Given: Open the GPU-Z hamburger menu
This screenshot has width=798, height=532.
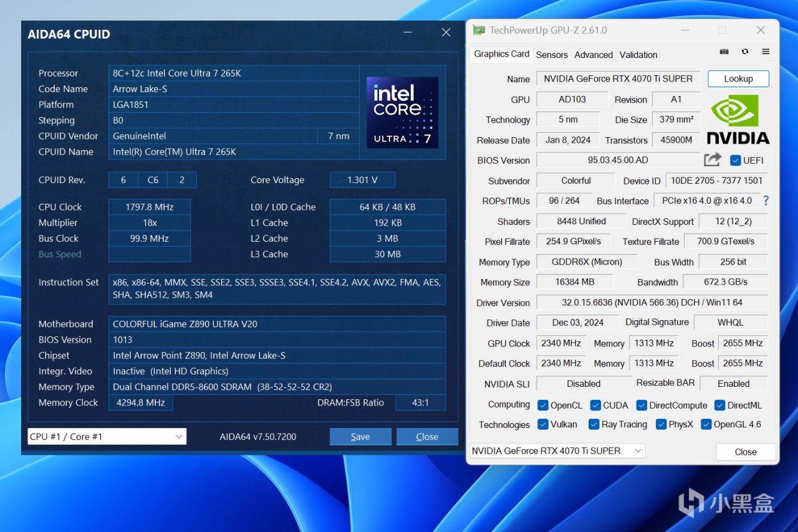Looking at the screenshot, I should tap(766, 52).
